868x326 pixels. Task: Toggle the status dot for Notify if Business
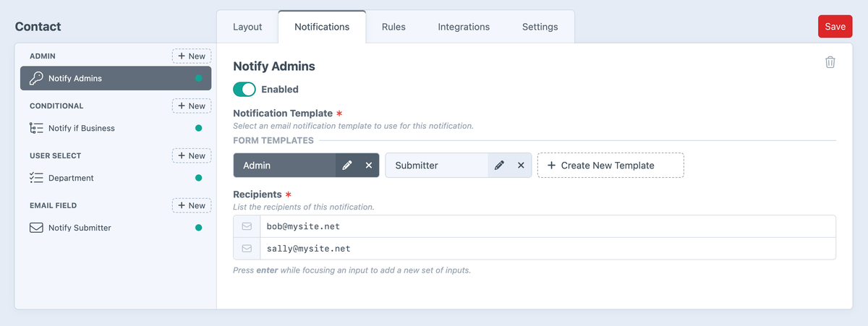198,128
